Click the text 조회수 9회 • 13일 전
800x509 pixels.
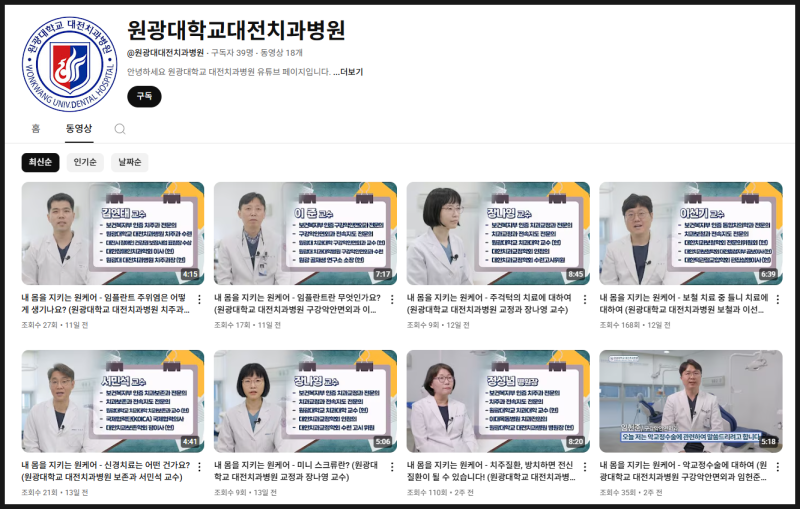(245, 493)
